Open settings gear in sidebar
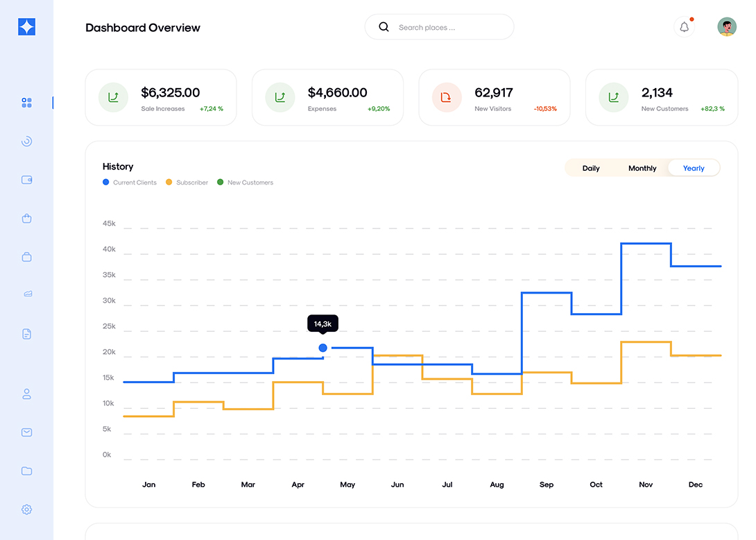The image size is (756, 540). click(26, 509)
